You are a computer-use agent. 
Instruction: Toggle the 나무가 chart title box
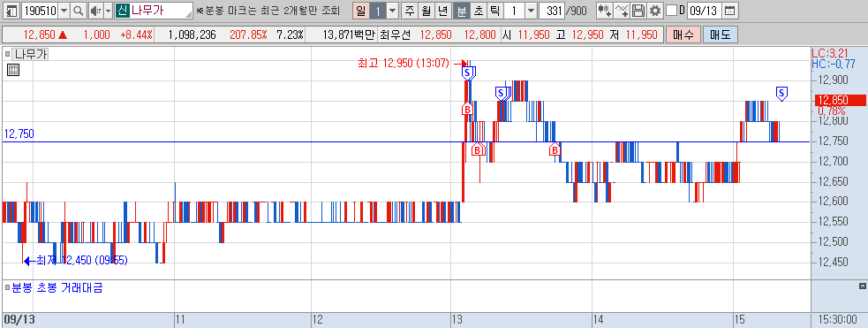(x=8, y=54)
